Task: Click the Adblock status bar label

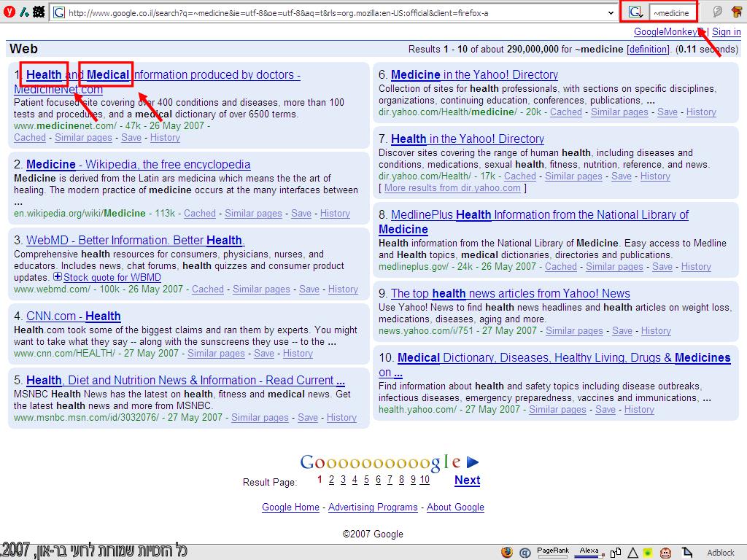Action: coord(720,553)
